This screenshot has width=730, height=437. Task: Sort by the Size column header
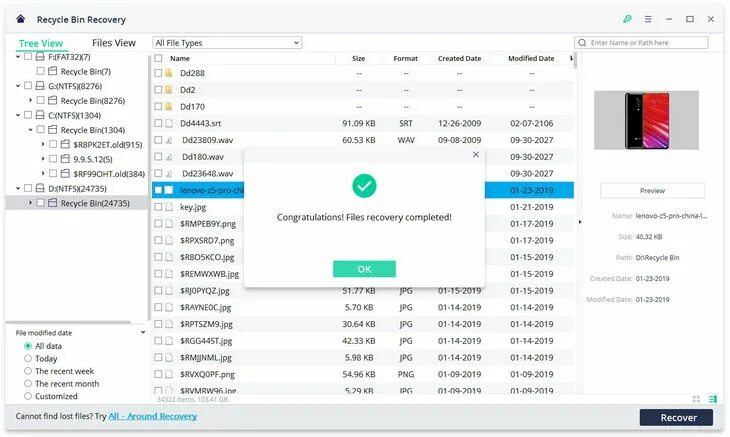click(x=358, y=58)
